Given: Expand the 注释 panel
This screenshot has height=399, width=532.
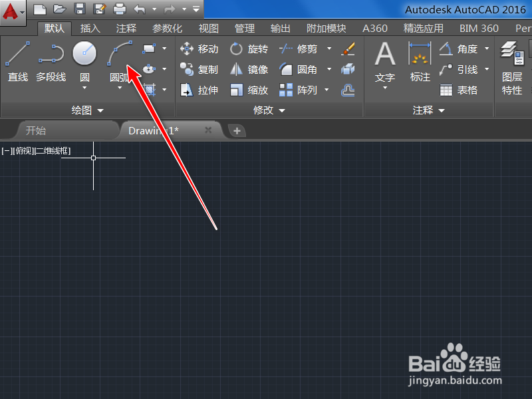Looking at the screenshot, I should (x=428, y=110).
